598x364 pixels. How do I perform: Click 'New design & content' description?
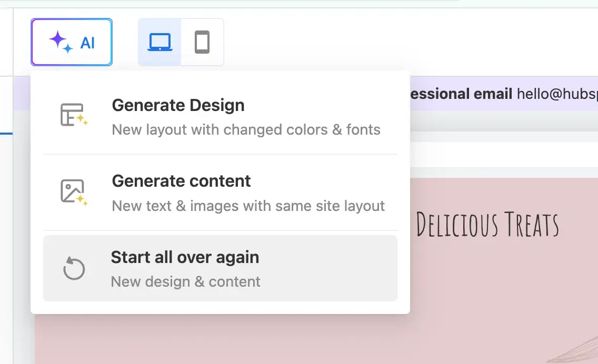pyautogui.click(x=185, y=281)
